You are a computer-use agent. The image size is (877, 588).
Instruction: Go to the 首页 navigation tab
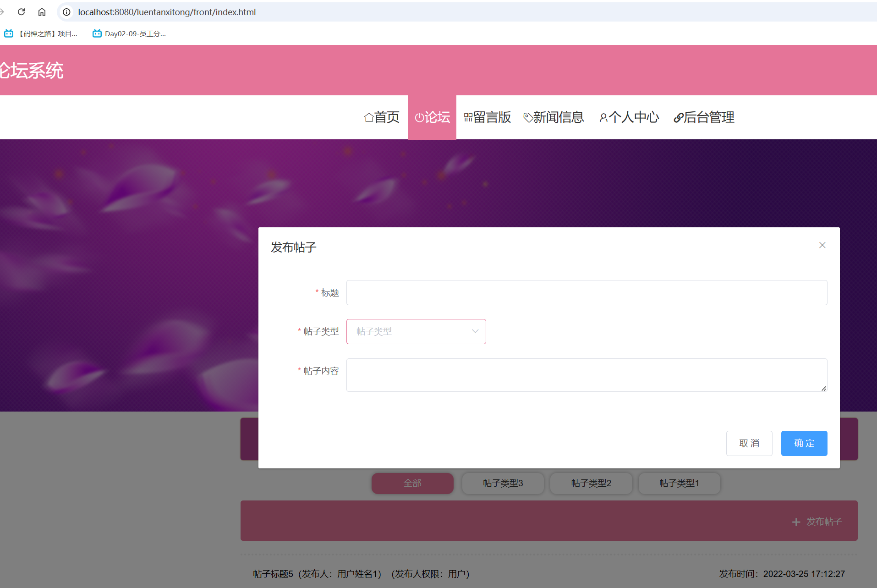click(382, 117)
